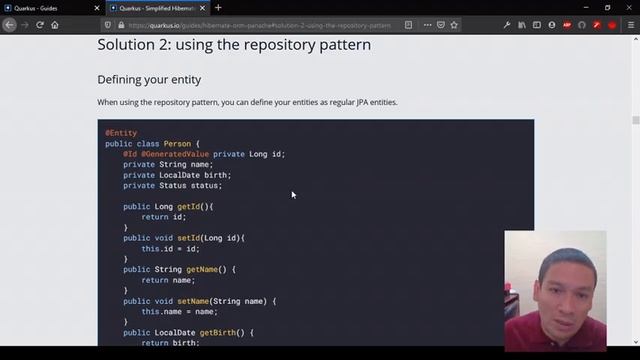Image resolution: width=640 pixels, height=360 pixels.
Task: Open a new browser tab
Action: tap(218, 8)
